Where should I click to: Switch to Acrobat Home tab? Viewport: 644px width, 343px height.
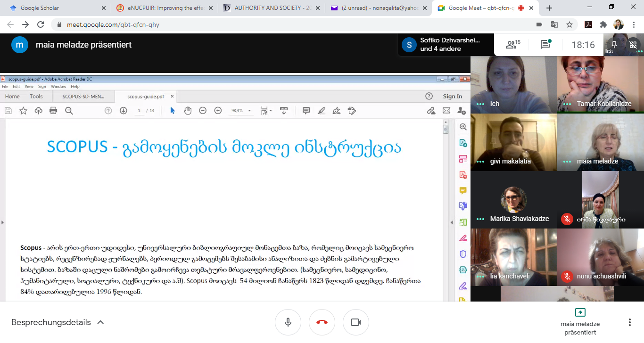[x=12, y=96]
